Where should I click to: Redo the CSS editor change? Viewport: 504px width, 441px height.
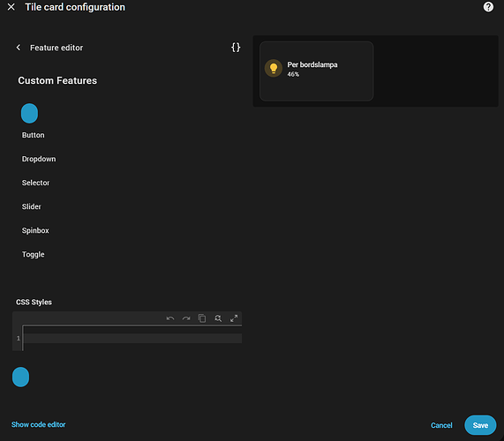(x=186, y=318)
